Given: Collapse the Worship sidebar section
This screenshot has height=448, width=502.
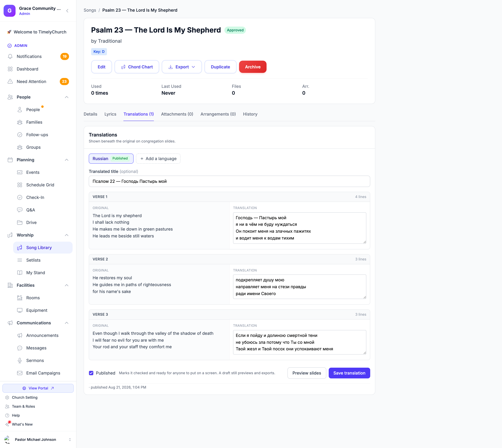Looking at the screenshot, I should 66,235.
